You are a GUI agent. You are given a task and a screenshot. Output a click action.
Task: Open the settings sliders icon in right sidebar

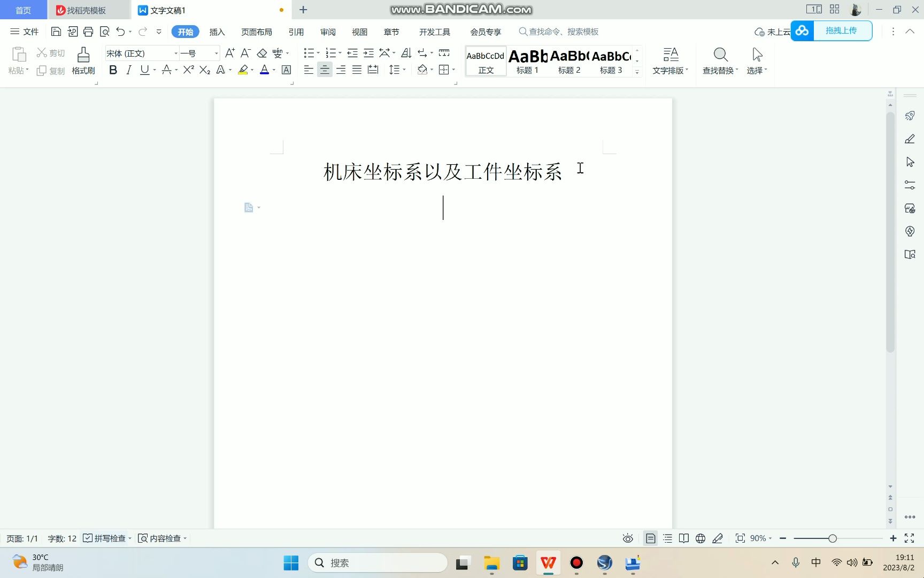[910, 185]
